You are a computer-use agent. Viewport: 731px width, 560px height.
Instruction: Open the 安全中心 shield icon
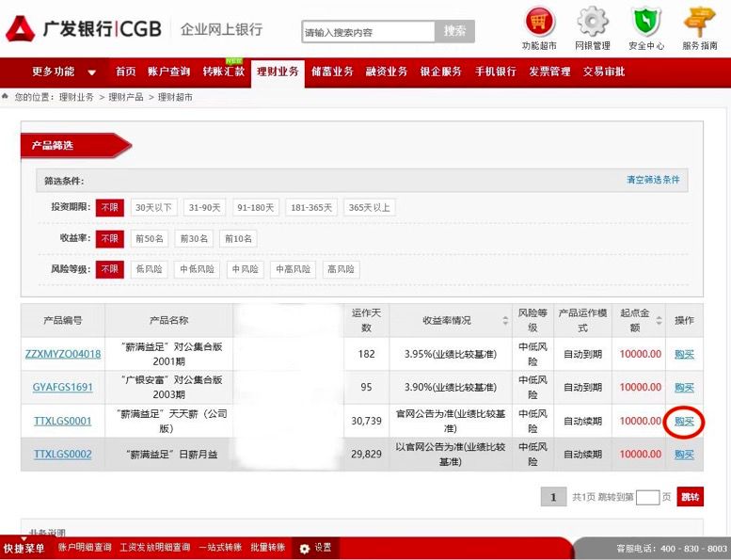pyautogui.click(x=645, y=21)
